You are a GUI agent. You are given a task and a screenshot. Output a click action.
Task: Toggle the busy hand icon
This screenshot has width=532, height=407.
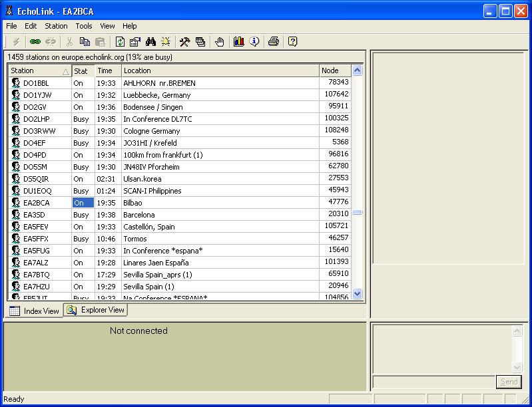coord(220,42)
